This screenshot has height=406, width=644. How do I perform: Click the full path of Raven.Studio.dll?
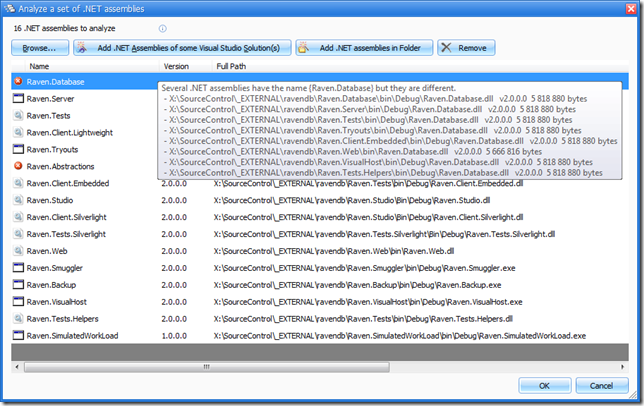click(352, 200)
